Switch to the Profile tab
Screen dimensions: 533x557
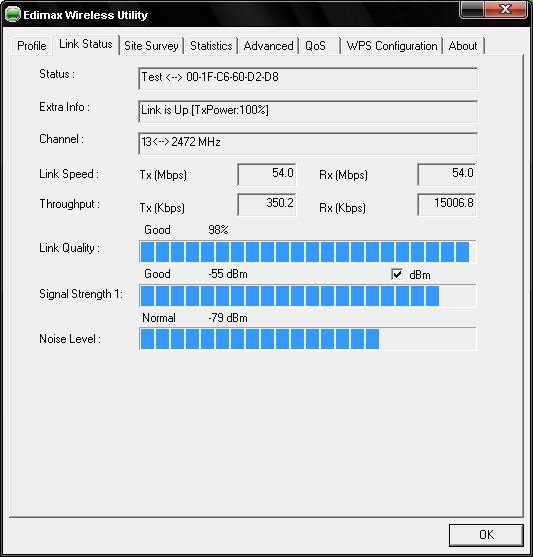point(32,45)
